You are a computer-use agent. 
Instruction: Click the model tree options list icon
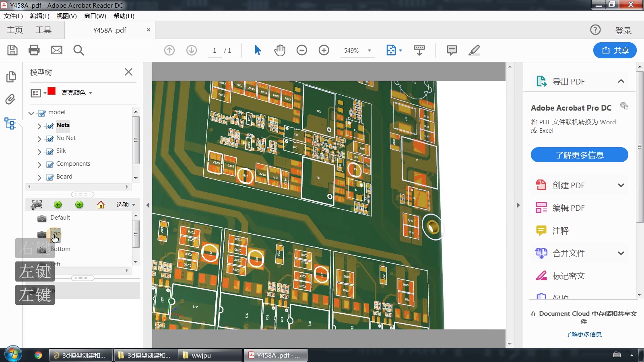(36, 93)
